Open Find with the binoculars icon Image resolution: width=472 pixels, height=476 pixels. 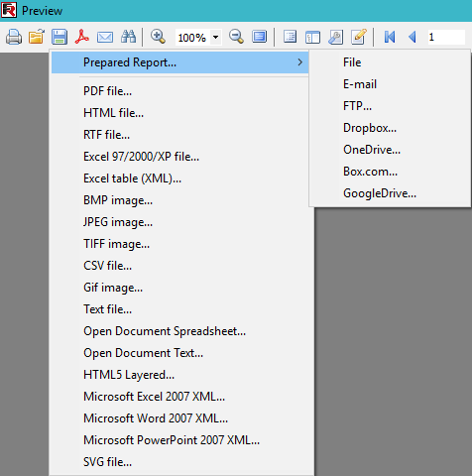[x=128, y=37]
